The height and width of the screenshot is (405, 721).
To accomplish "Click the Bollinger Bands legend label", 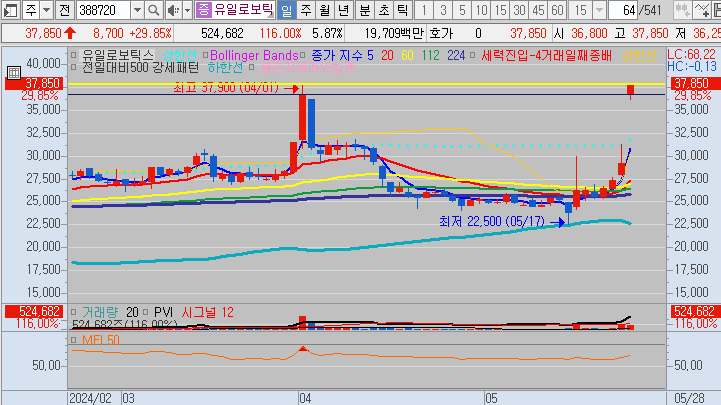I will point(254,56).
